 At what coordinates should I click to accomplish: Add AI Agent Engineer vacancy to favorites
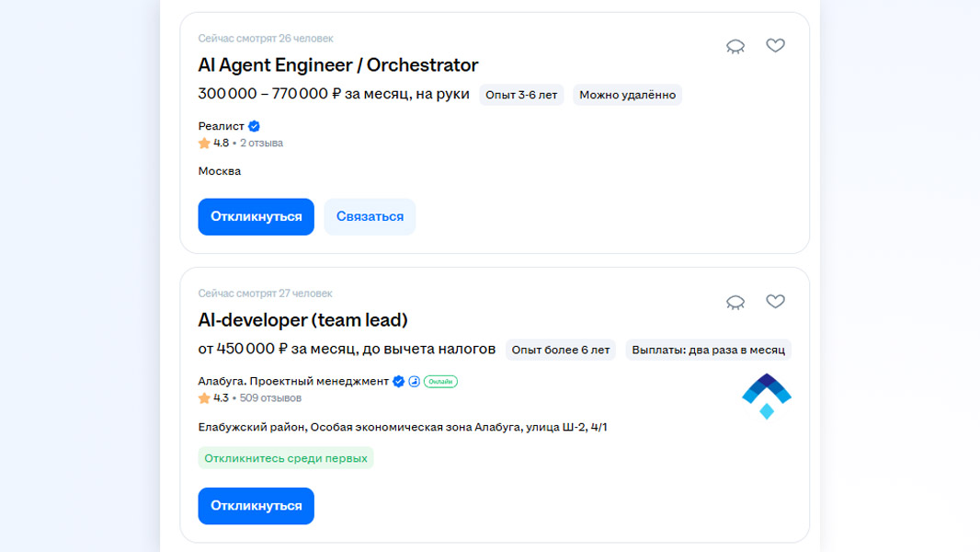[776, 45]
